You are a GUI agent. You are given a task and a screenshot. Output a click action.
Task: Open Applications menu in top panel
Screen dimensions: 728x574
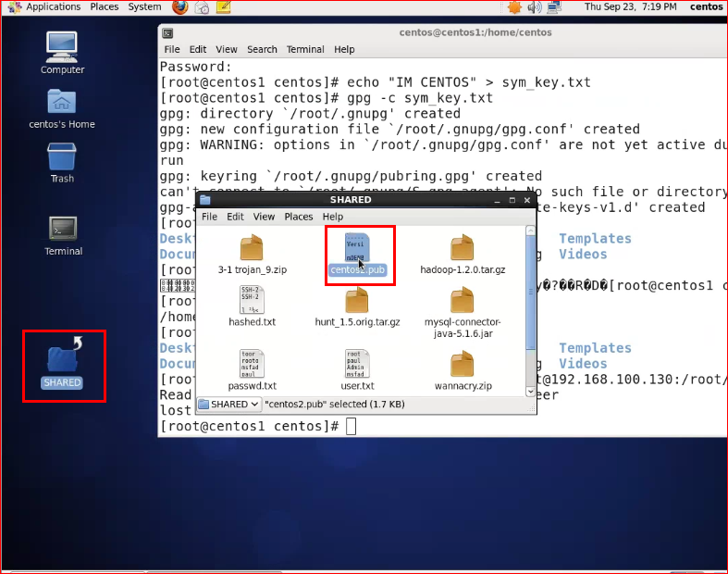pyautogui.click(x=53, y=7)
